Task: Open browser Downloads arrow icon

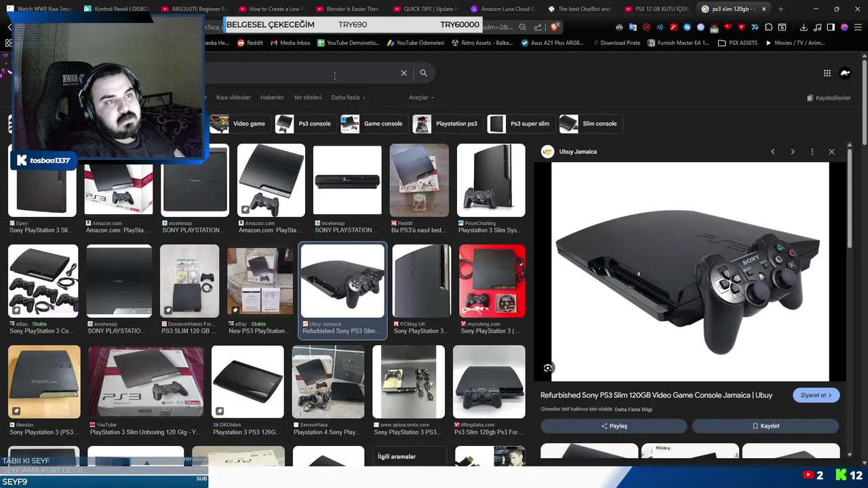Action: tap(804, 27)
